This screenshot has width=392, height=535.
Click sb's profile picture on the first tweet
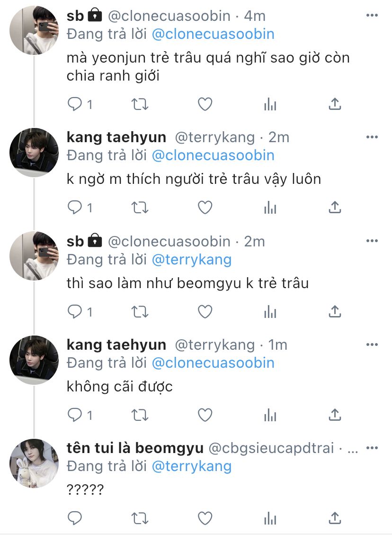[34, 32]
